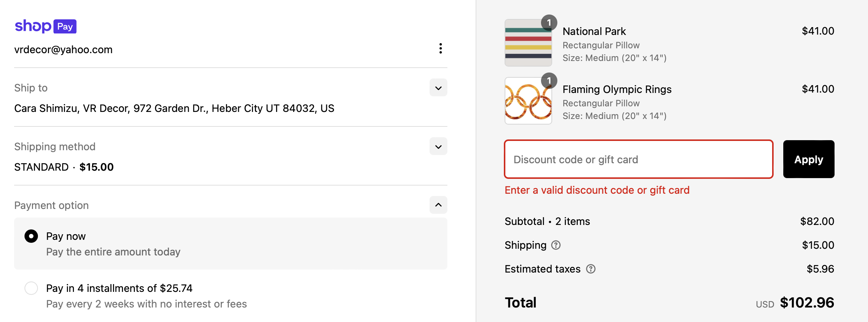Image resolution: width=868 pixels, height=322 pixels.
Task: Click the discount code or gift card field
Action: pos(638,160)
